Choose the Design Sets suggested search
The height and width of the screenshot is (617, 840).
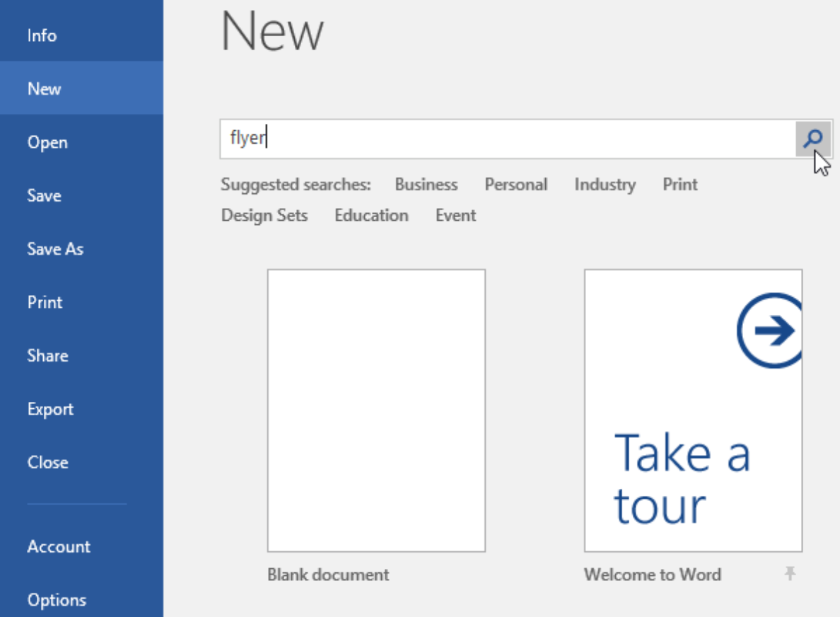click(x=264, y=215)
